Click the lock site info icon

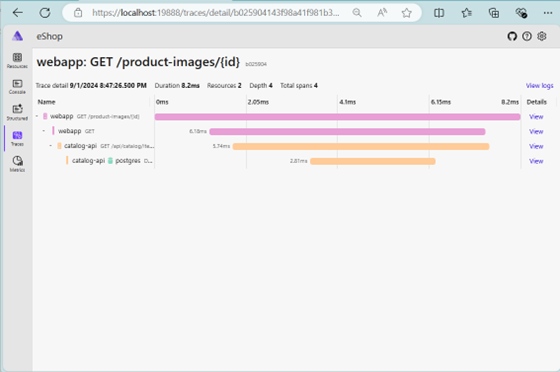tap(78, 13)
